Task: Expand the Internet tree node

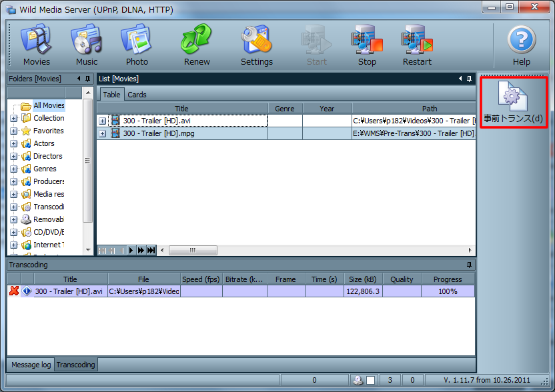Action: click(x=13, y=245)
